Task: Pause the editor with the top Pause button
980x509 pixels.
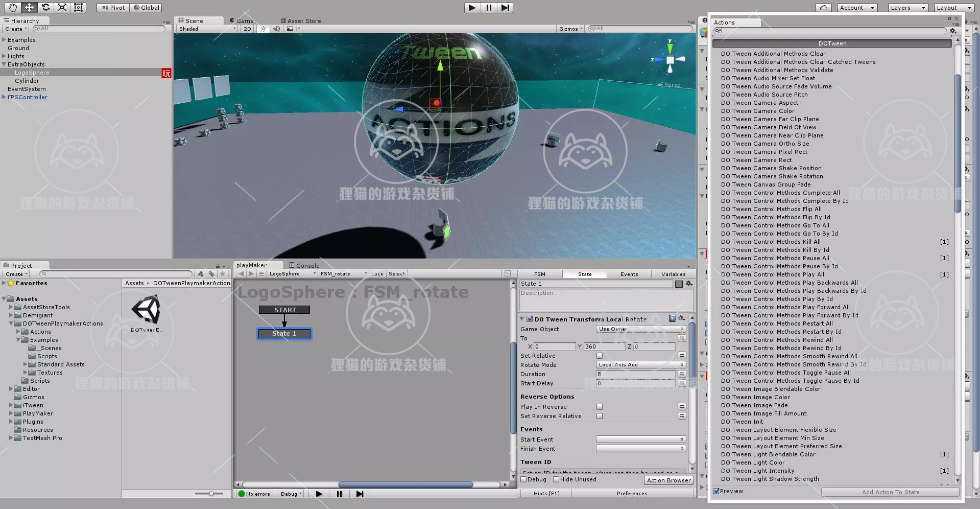Action: coord(489,8)
